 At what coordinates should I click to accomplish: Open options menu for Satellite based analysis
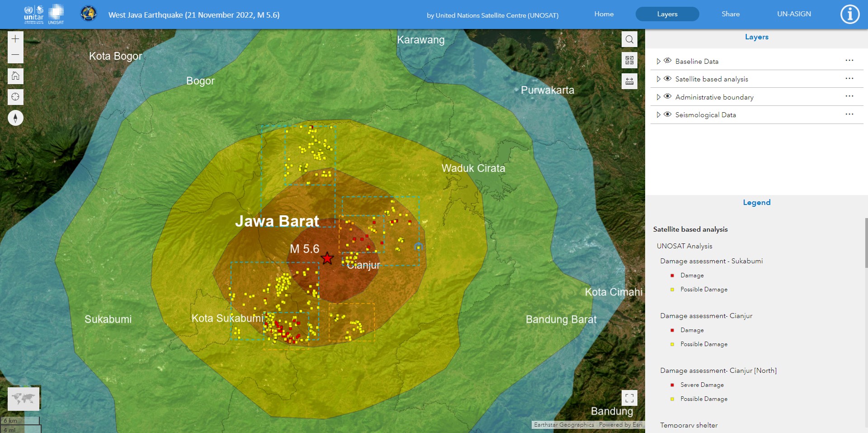[849, 79]
